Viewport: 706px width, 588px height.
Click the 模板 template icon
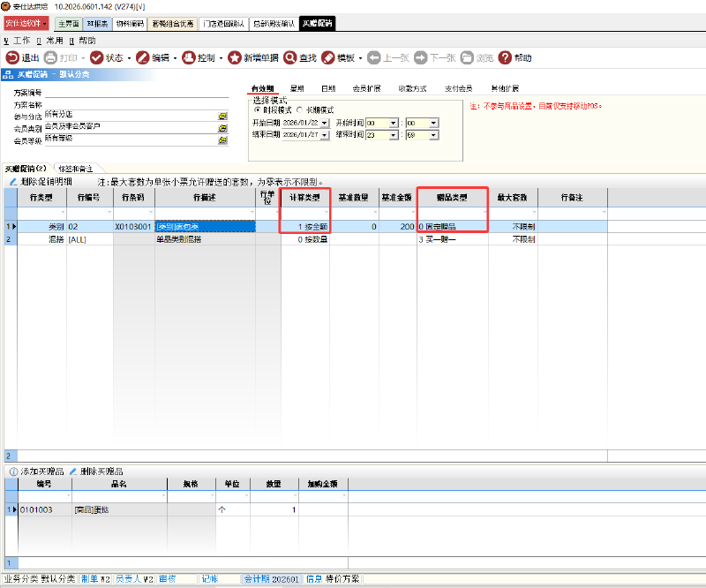click(328, 57)
